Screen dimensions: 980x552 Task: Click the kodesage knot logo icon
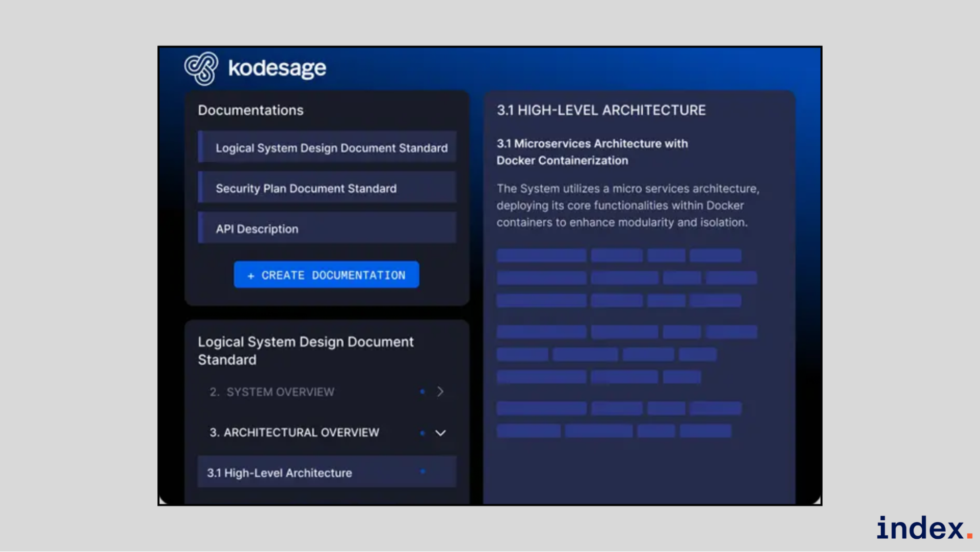tap(201, 68)
